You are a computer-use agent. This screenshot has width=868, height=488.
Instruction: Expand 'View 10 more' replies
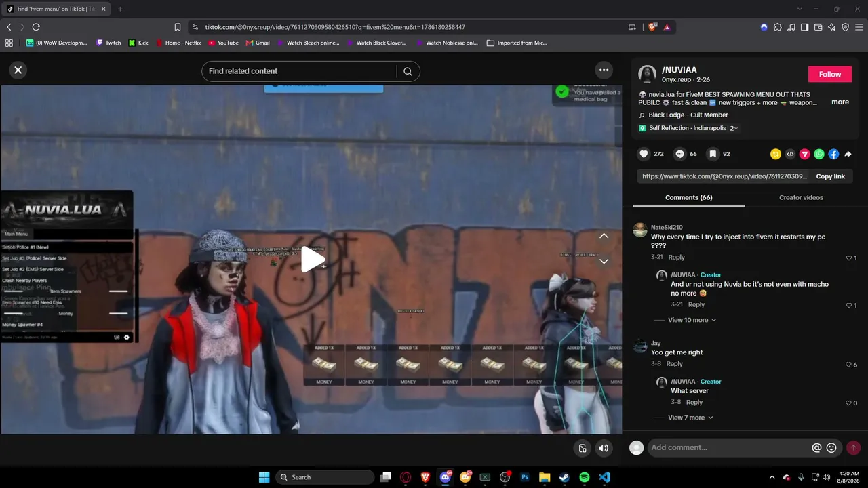(692, 320)
